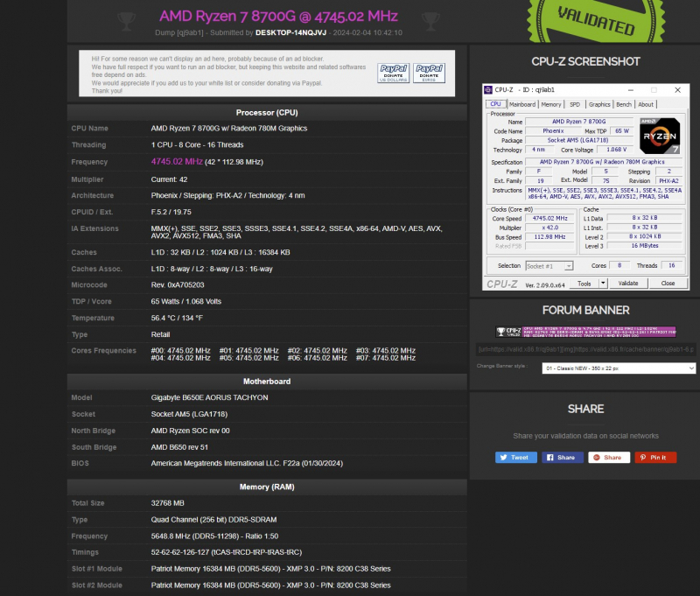Click the DESKTOP-14NQJVJ submitter link
Viewport: 700px width, 596px height.
pyautogui.click(x=291, y=32)
